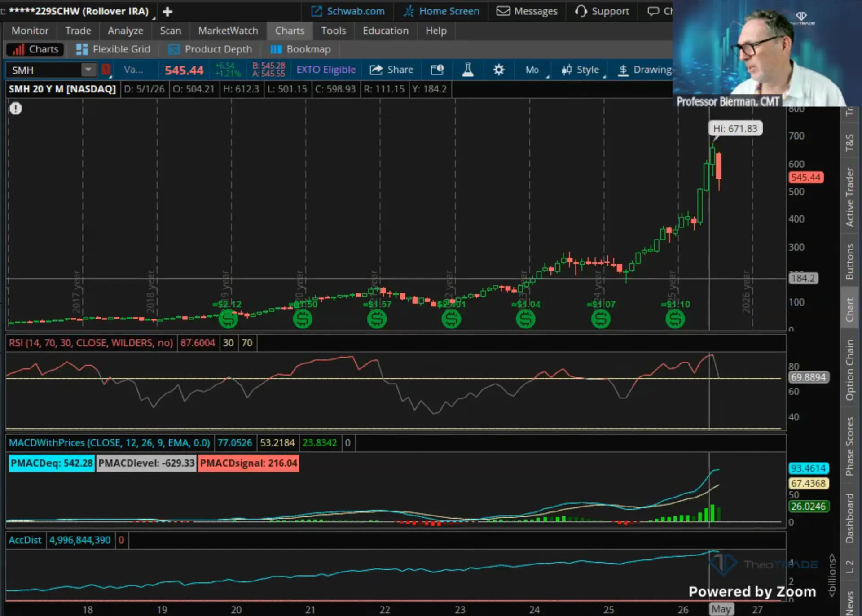Click the 184.2 crosshair price label

(x=803, y=278)
